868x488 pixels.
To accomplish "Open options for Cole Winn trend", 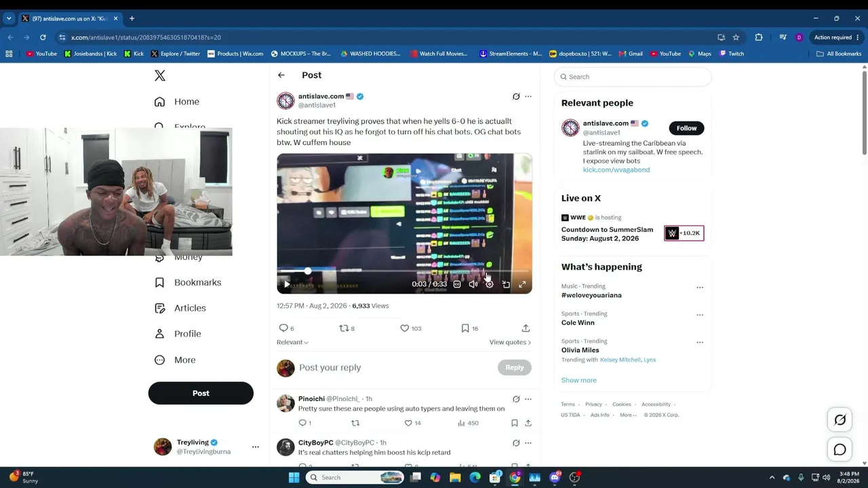I will pyautogui.click(x=700, y=314).
